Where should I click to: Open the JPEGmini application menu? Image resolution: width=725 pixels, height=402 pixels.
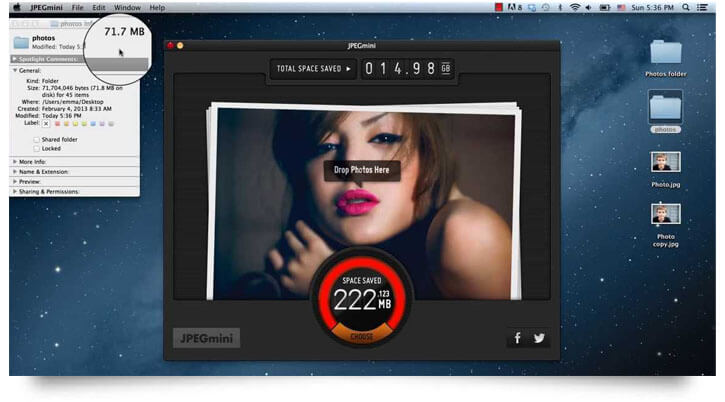point(46,7)
